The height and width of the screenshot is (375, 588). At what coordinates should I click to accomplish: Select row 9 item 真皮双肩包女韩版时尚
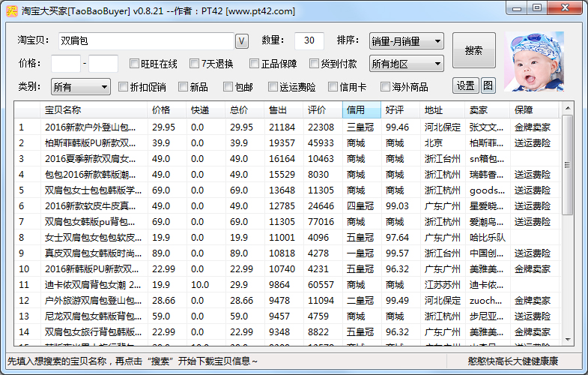[x=288, y=253]
